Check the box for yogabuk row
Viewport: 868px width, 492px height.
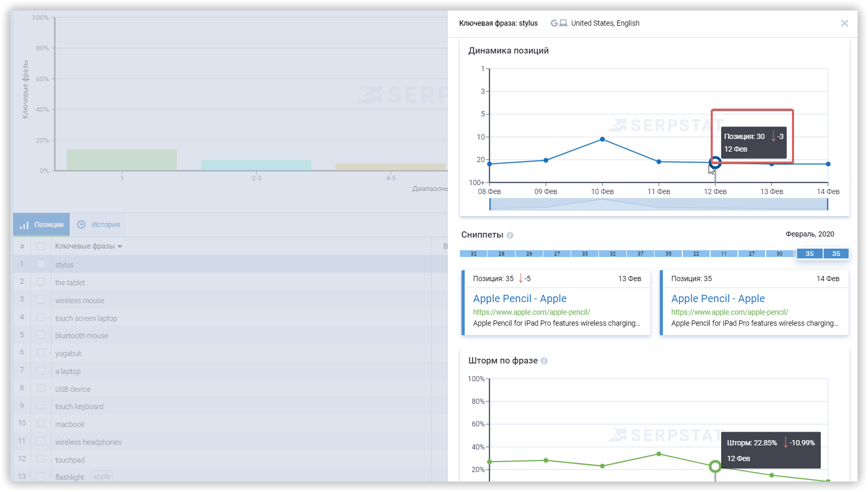(41, 352)
